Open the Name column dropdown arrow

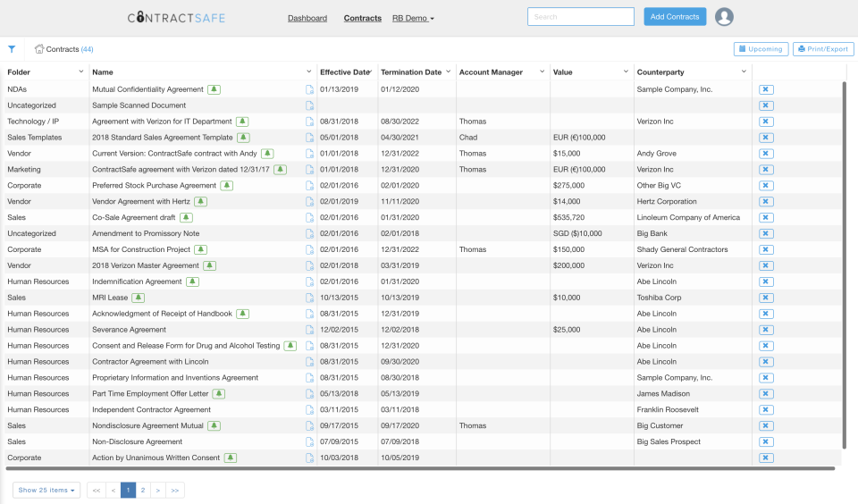(x=308, y=71)
